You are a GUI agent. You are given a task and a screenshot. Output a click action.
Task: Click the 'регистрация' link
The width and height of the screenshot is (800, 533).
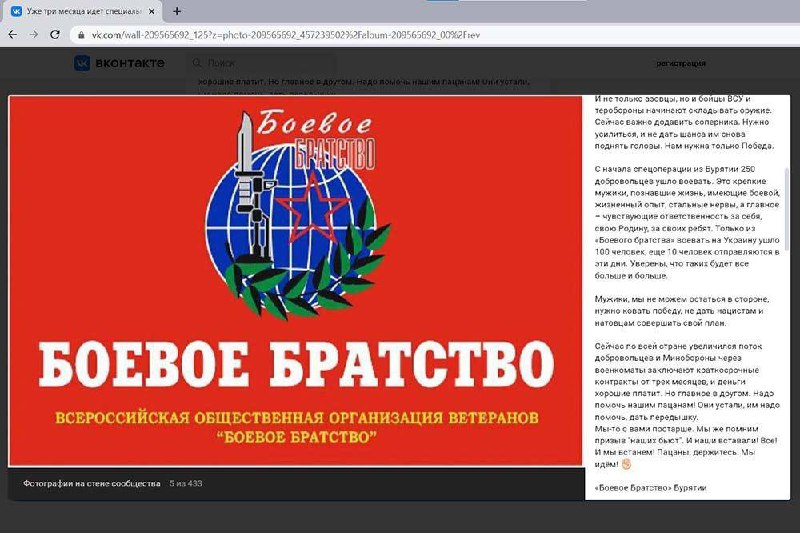(x=680, y=63)
